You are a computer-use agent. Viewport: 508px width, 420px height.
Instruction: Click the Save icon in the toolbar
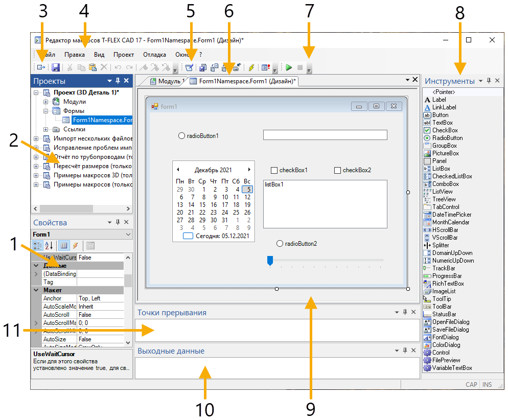56,67
